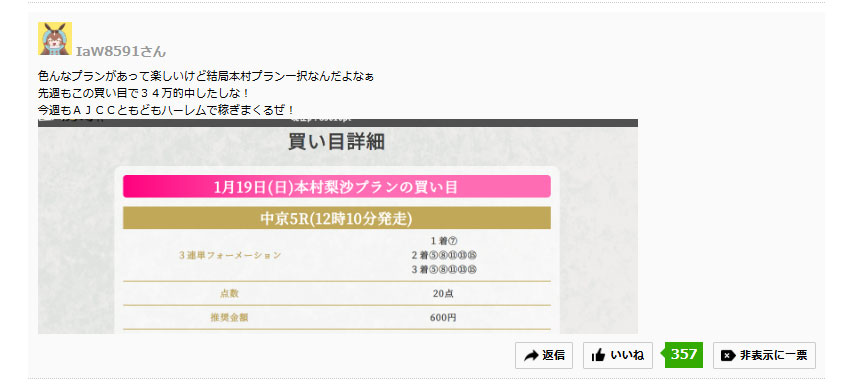Click the 600円 recommended amount value

point(444,318)
